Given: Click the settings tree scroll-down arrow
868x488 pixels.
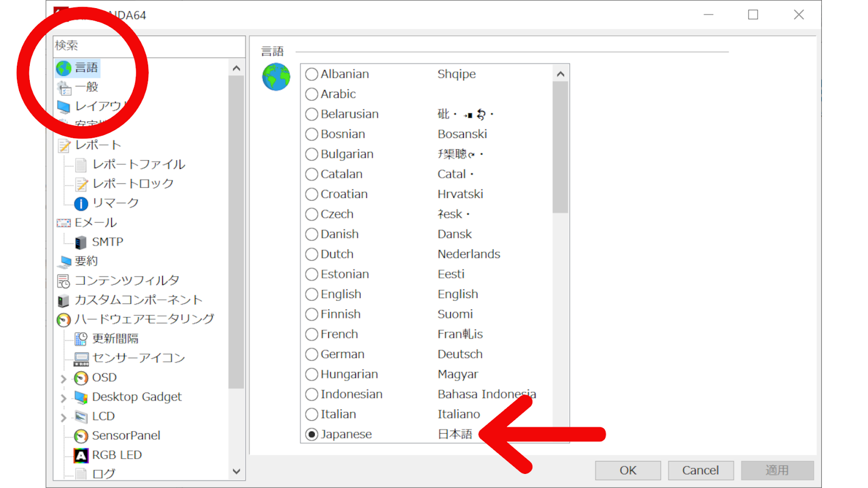Looking at the screenshot, I should pos(237,472).
